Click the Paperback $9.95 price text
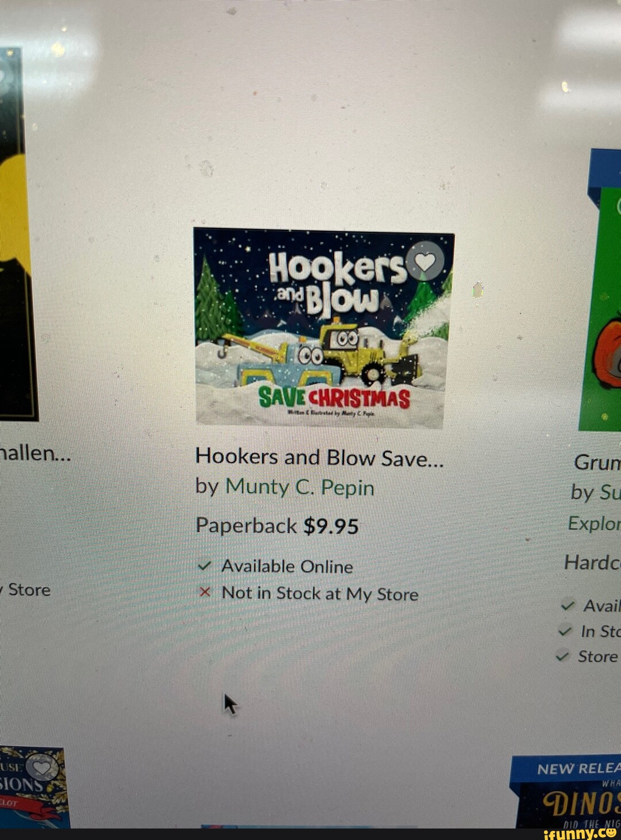 pyautogui.click(x=277, y=526)
